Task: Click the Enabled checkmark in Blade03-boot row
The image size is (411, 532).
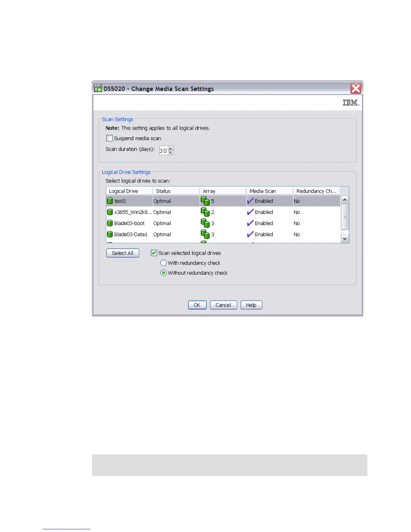Action: click(250, 223)
